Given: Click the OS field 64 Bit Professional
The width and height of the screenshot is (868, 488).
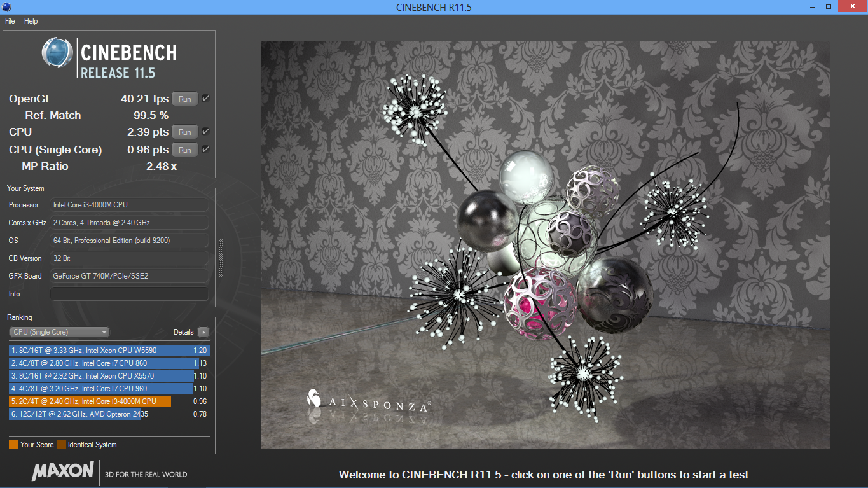Looking at the screenshot, I should pos(129,241).
